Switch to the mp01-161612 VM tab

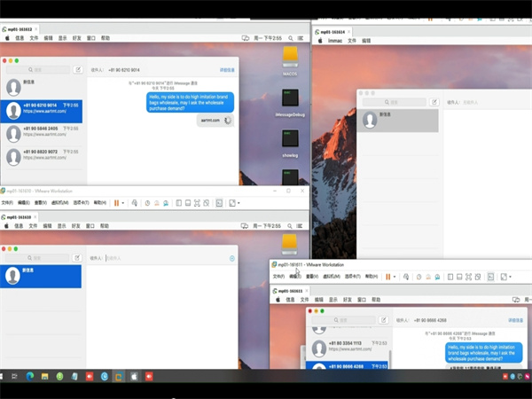(23, 29)
